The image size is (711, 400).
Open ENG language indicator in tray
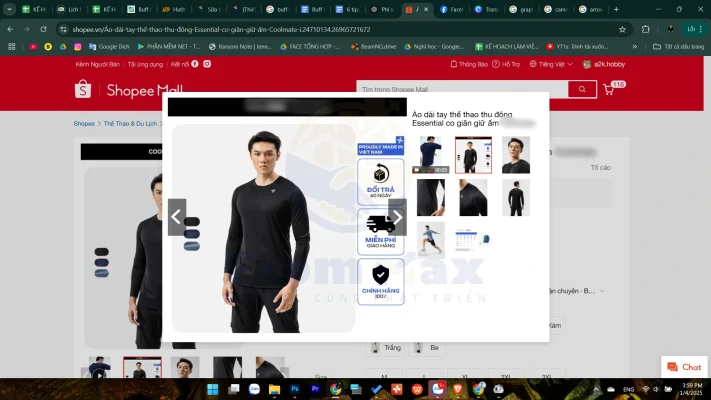(628, 389)
